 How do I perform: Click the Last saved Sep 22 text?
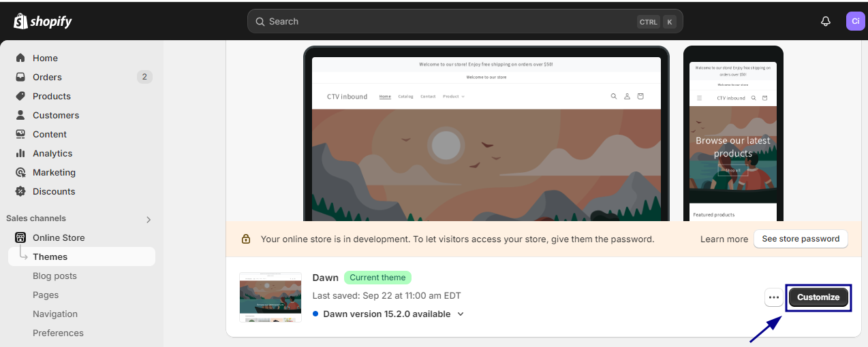click(386, 295)
